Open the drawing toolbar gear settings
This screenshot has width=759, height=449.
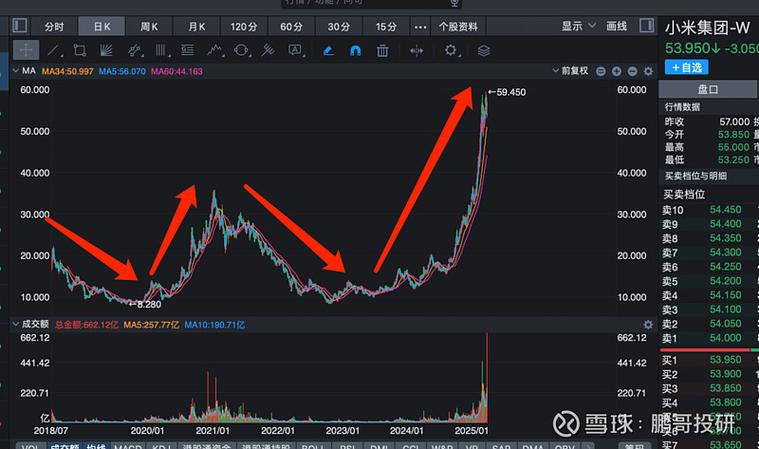(451, 50)
